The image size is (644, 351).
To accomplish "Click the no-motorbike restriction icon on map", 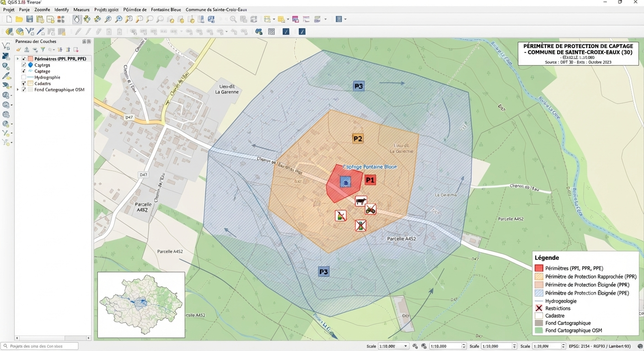I will coord(370,209).
